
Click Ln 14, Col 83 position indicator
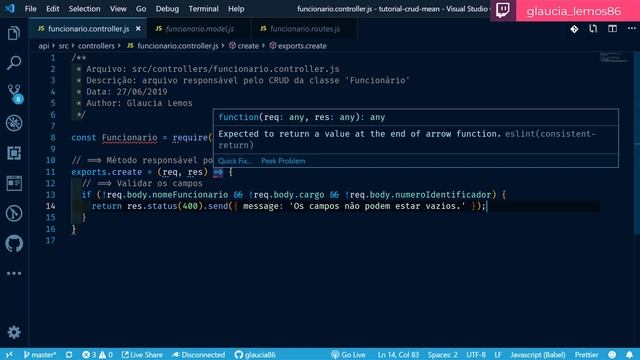point(398,355)
